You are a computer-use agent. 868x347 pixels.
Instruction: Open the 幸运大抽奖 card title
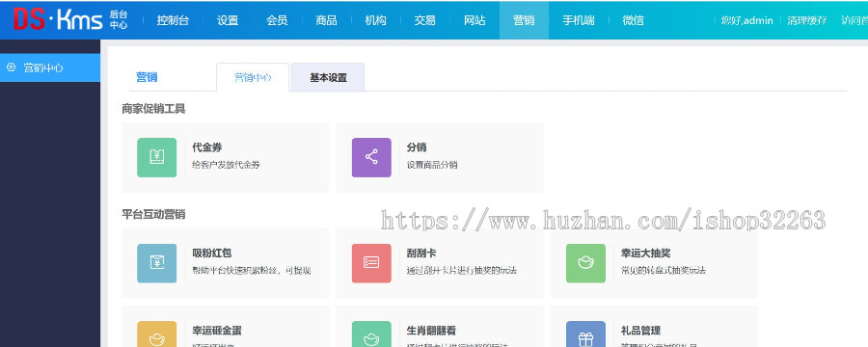[x=645, y=253]
